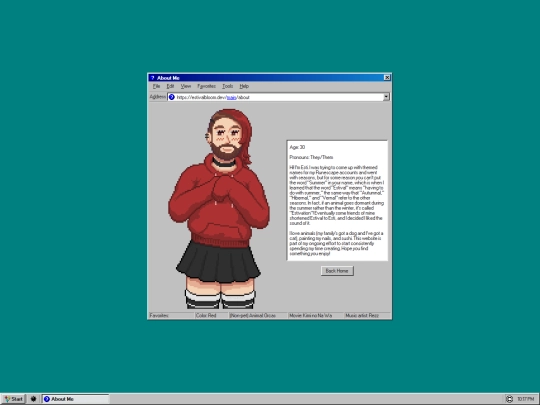Click the pixel art character portrait
The width and height of the screenshot is (540, 405).
pos(219,209)
